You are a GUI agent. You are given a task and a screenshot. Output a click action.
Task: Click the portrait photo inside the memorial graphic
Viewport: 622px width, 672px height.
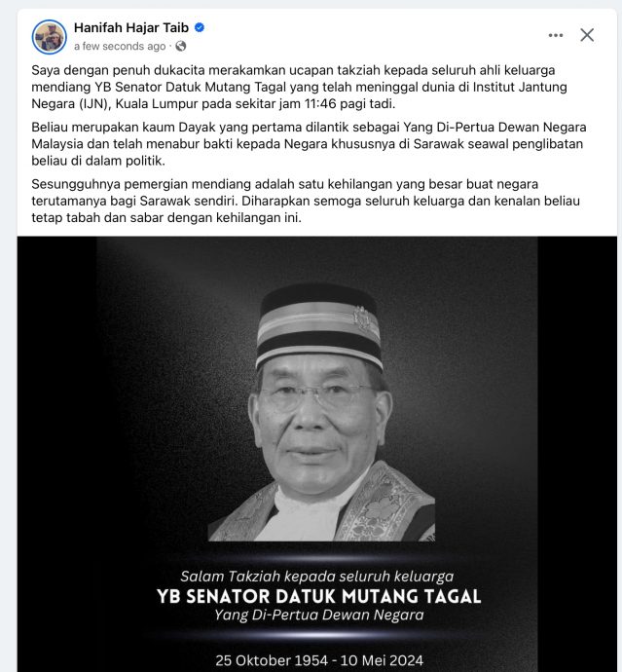pos(321,412)
